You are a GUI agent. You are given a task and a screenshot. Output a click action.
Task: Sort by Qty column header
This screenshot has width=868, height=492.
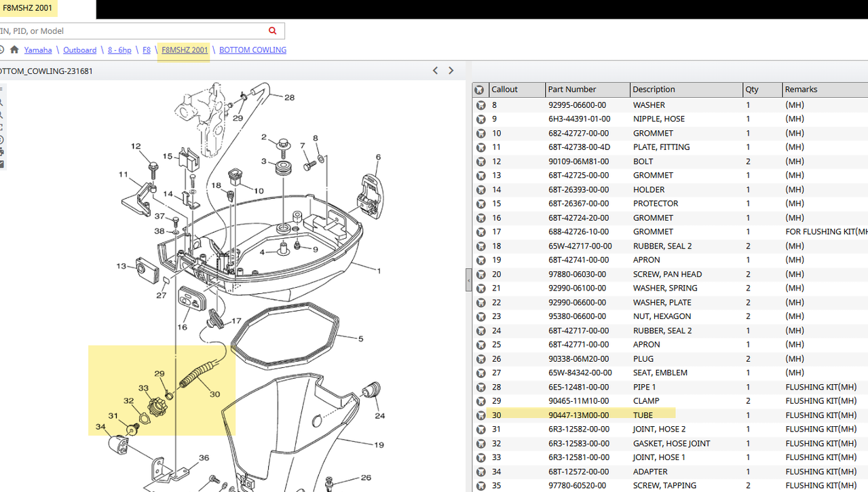point(762,90)
